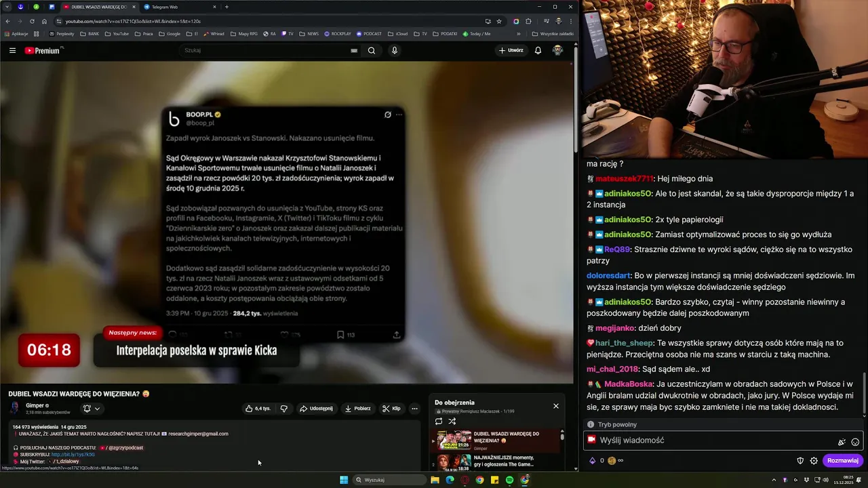Open Spotify from the taskbar

(509, 480)
